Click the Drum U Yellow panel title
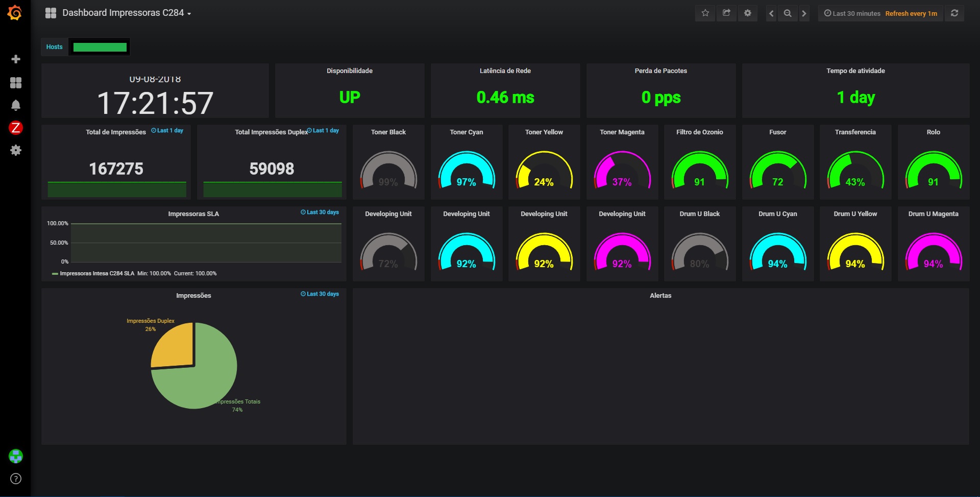 [855, 214]
